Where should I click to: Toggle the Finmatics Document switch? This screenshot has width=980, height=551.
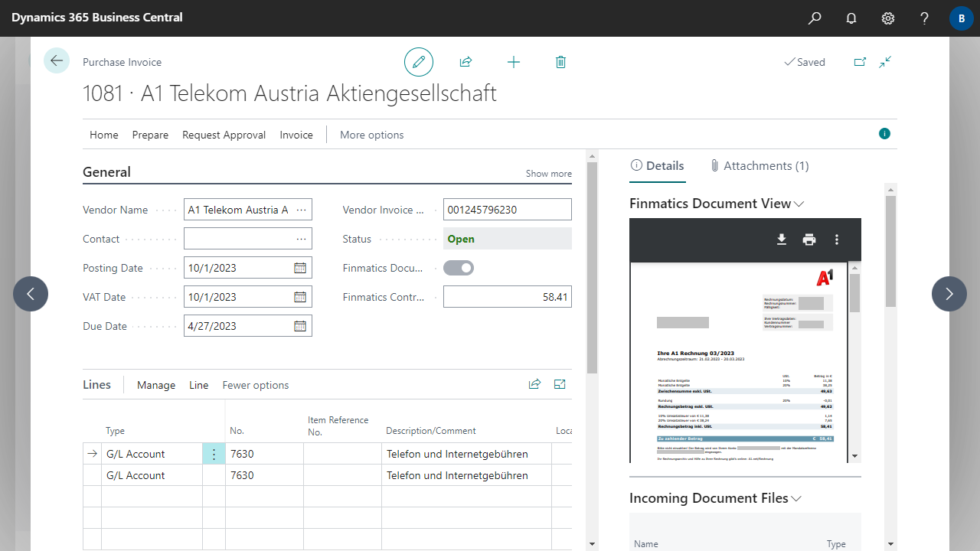point(459,268)
